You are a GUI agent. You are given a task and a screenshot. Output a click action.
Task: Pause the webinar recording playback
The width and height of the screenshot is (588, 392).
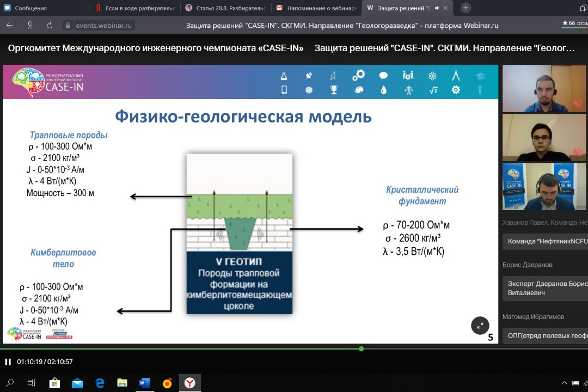(x=8, y=362)
